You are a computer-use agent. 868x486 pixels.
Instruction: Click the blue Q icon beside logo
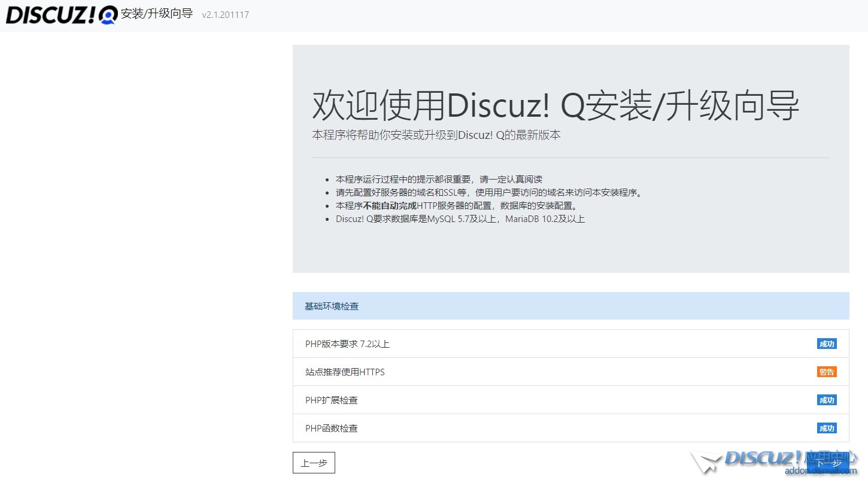[108, 15]
